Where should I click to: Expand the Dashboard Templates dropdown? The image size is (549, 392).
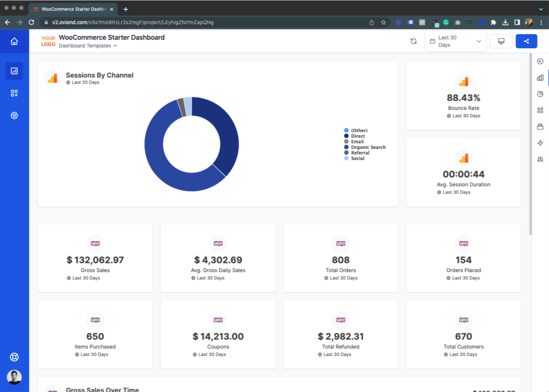tap(88, 46)
